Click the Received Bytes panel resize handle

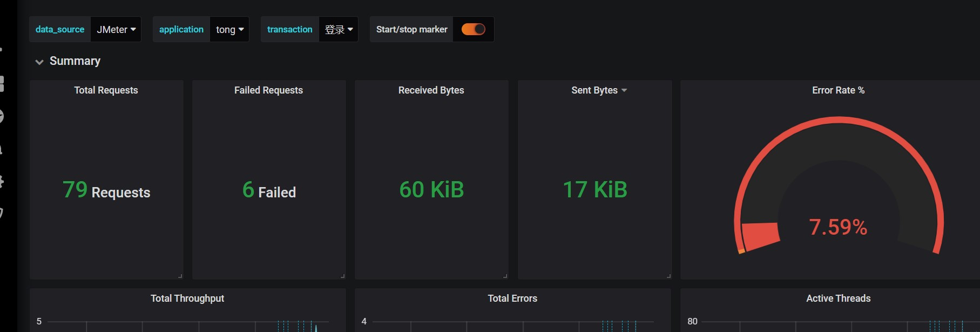(x=505, y=276)
